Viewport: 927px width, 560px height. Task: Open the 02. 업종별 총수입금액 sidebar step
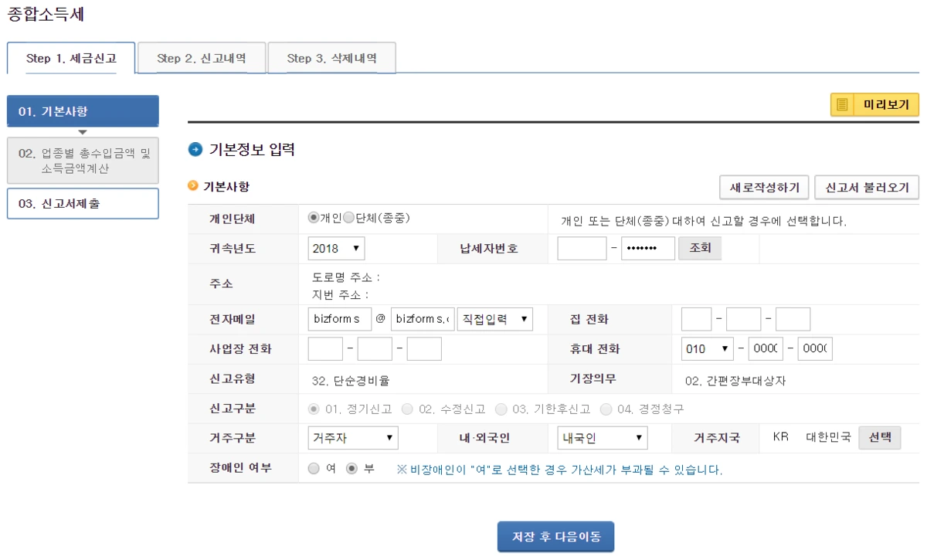pyautogui.click(x=83, y=160)
